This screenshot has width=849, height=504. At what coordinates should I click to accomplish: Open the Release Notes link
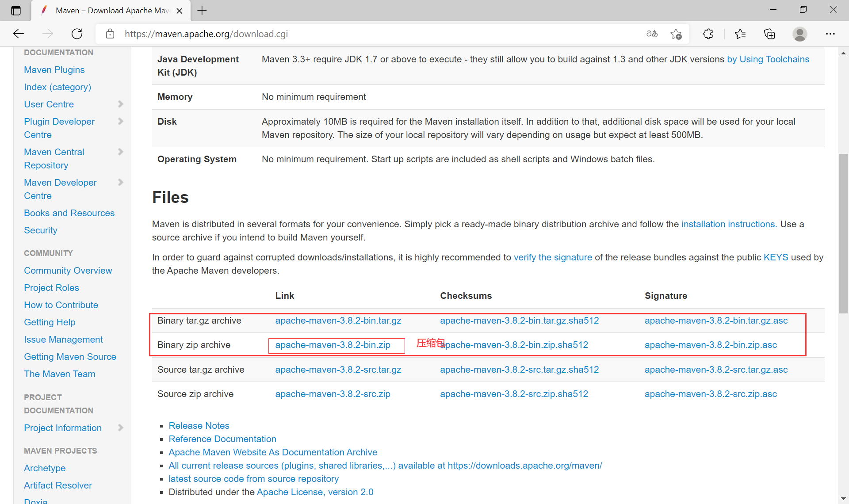(x=199, y=425)
